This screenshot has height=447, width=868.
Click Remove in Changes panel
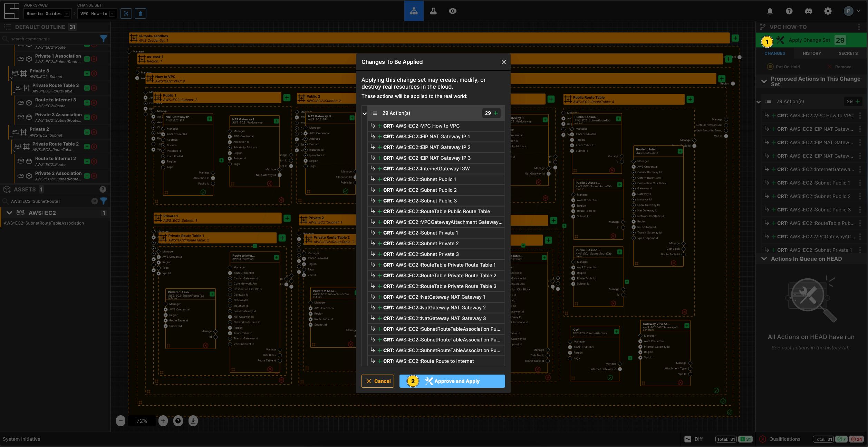[839, 67]
